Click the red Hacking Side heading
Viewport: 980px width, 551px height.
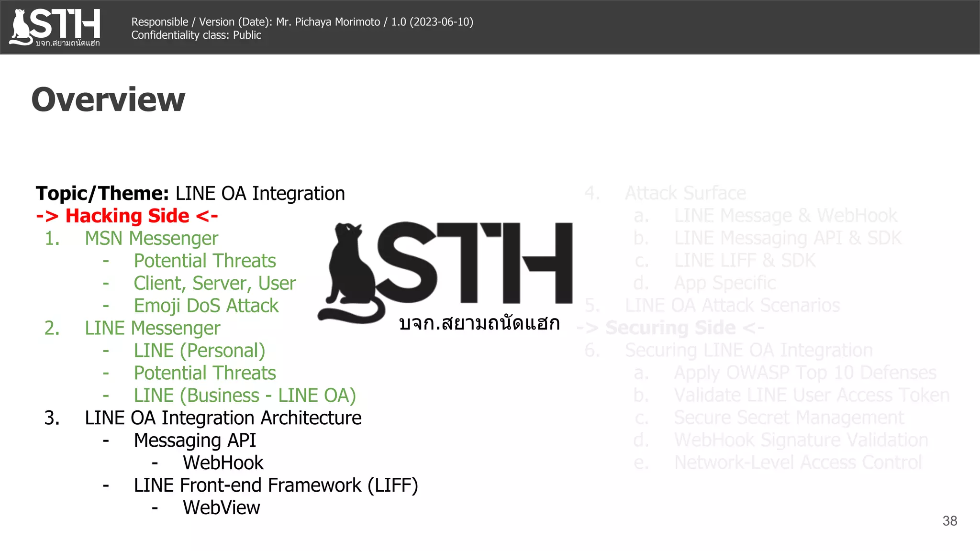click(x=127, y=216)
